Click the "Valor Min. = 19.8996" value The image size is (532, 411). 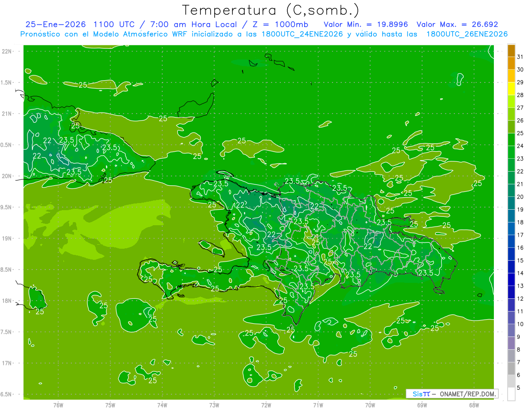(x=365, y=25)
